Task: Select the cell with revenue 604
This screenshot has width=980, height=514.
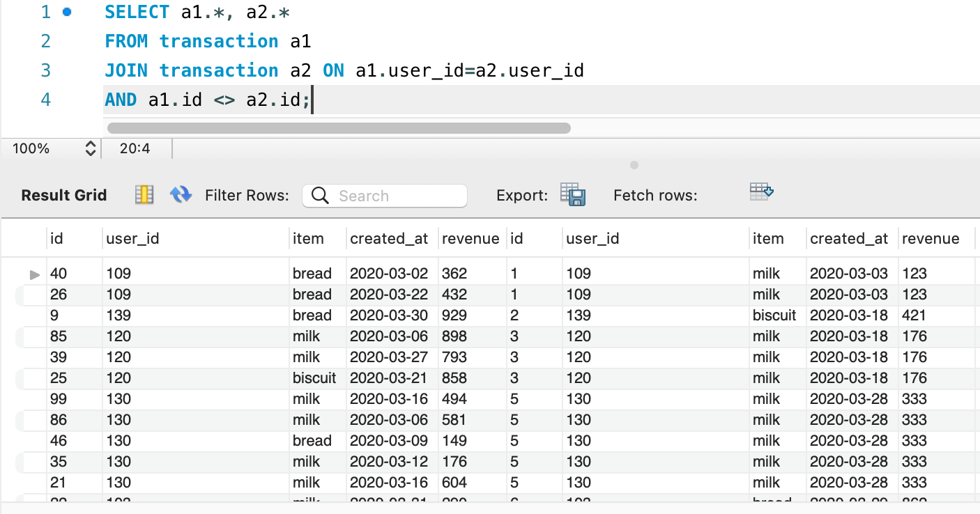Action: pos(454,483)
